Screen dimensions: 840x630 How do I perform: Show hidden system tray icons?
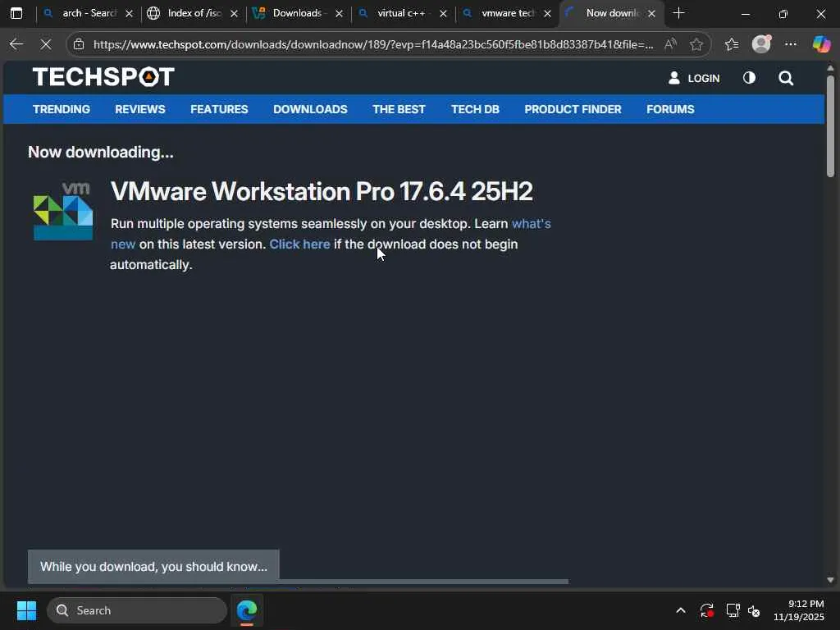pyautogui.click(x=680, y=610)
